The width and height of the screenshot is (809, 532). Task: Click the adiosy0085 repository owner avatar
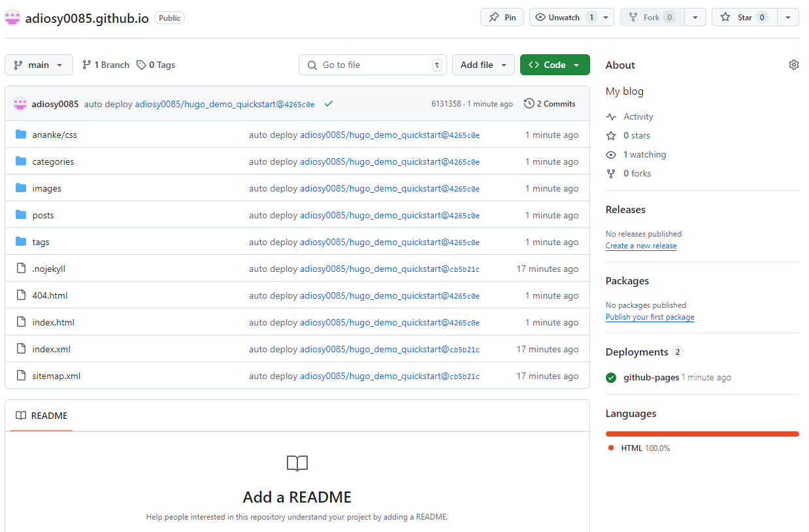(x=12, y=18)
